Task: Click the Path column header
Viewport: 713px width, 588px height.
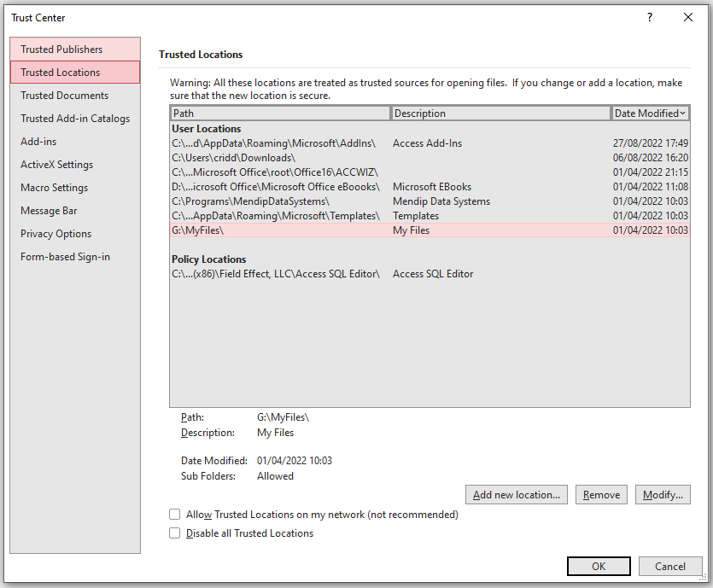Action: point(281,114)
